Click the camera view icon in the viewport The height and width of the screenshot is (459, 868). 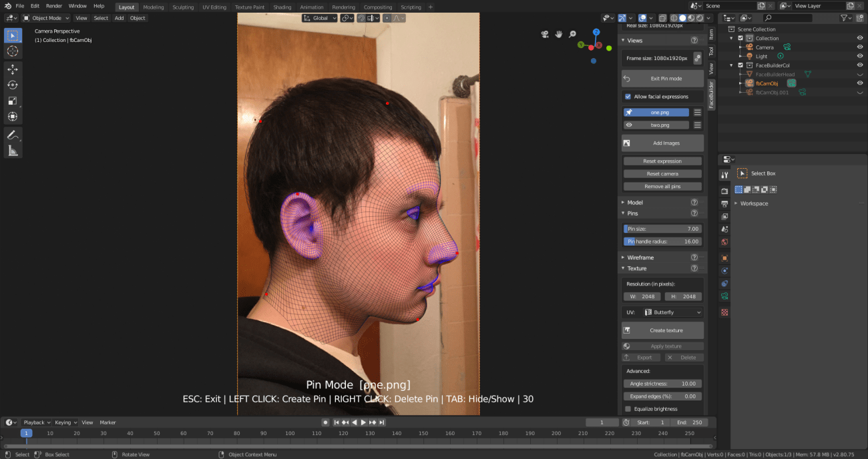pos(545,33)
